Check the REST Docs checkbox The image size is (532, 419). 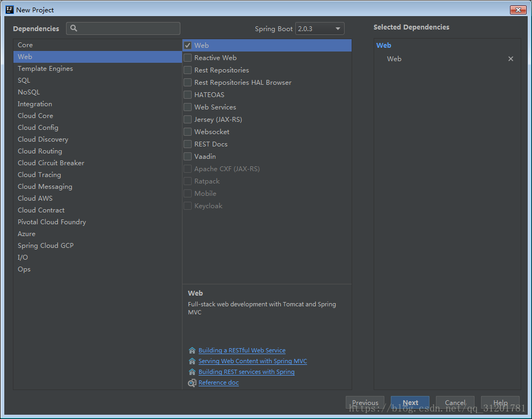click(188, 144)
